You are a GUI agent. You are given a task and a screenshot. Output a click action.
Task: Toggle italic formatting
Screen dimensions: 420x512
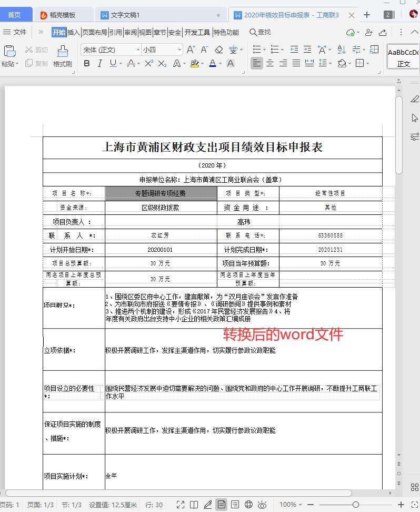(x=100, y=63)
